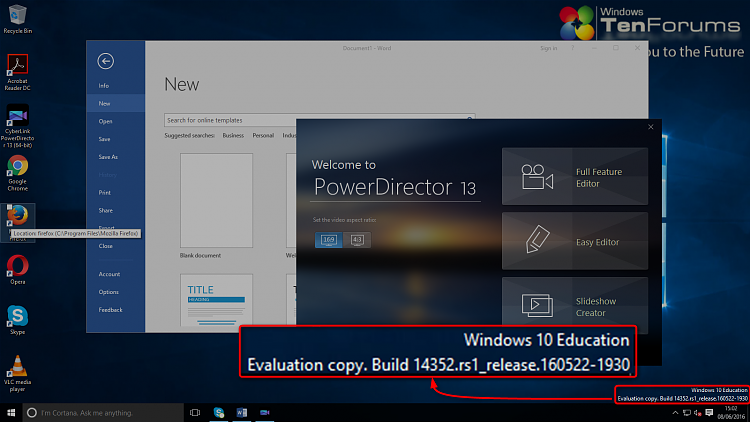Click the back arrow in Word backstage

click(105, 61)
